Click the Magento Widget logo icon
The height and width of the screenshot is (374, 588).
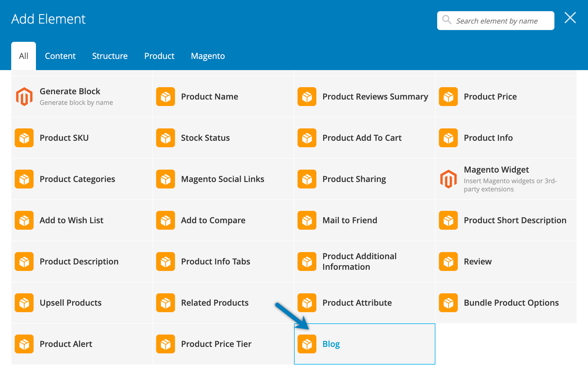[x=448, y=179]
